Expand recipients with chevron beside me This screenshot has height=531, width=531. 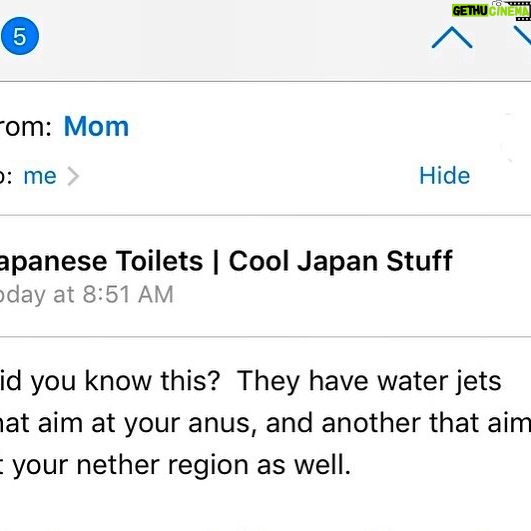[73, 176]
